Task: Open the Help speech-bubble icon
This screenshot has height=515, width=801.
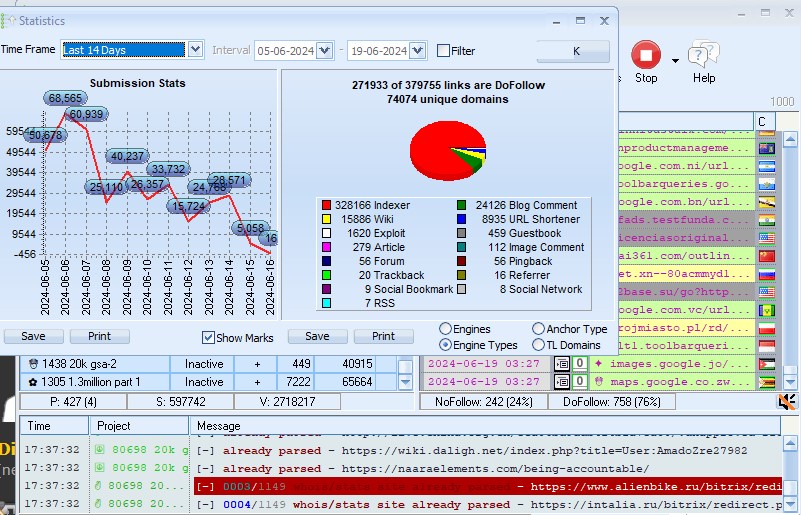Action: coord(703,54)
